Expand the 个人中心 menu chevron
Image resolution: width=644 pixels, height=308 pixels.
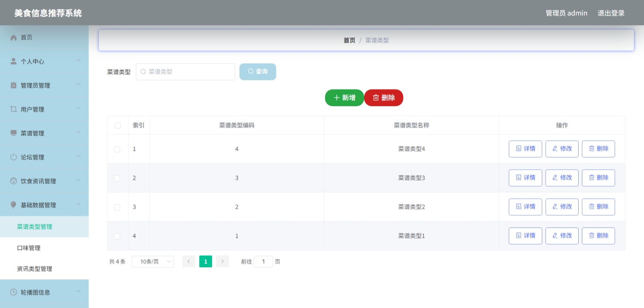[x=78, y=60]
